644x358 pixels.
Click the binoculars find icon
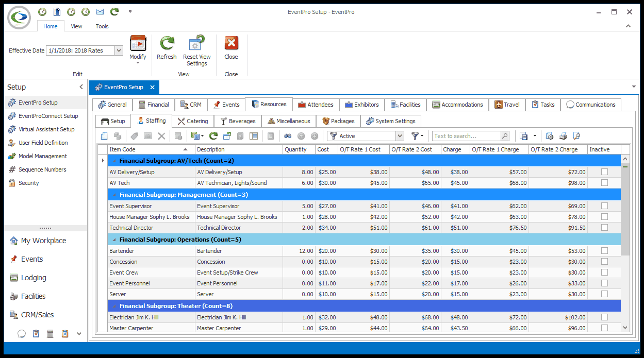click(288, 136)
